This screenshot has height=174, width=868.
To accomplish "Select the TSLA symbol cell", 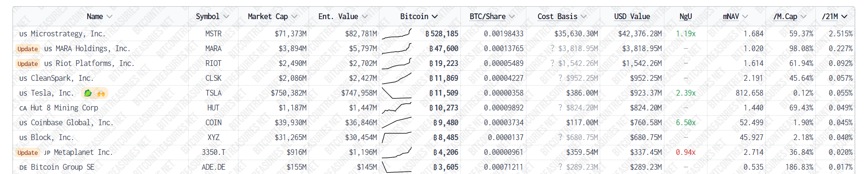I will pyautogui.click(x=213, y=93).
